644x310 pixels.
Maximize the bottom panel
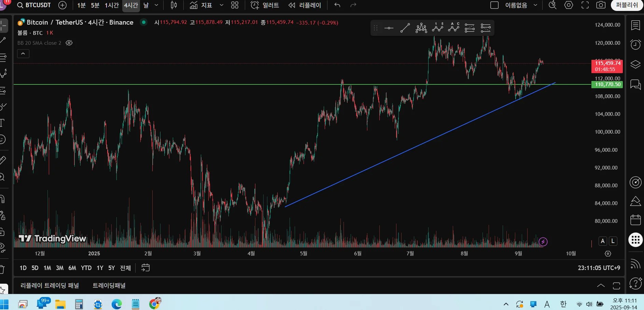pos(616,286)
